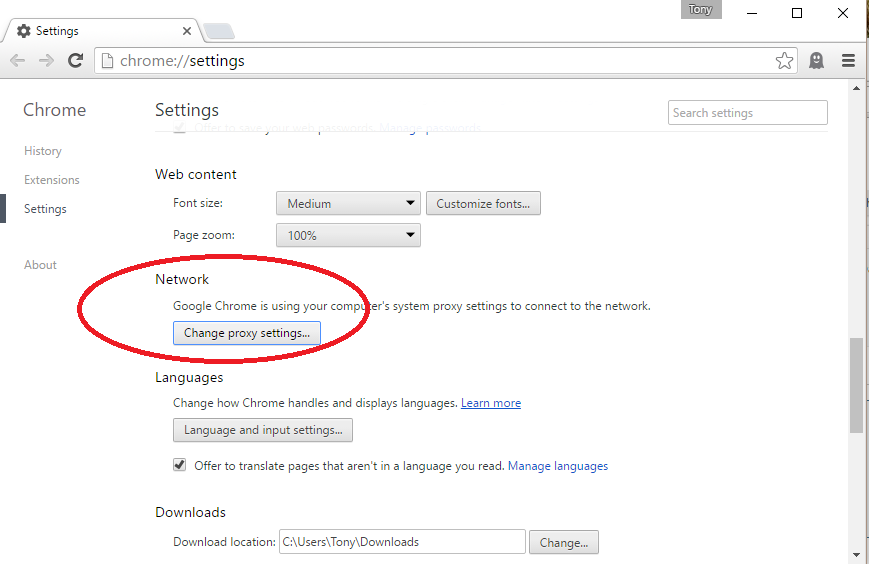Open Extensions in the sidebar
This screenshot has width=869, height=564.
[x=52, y=180]
